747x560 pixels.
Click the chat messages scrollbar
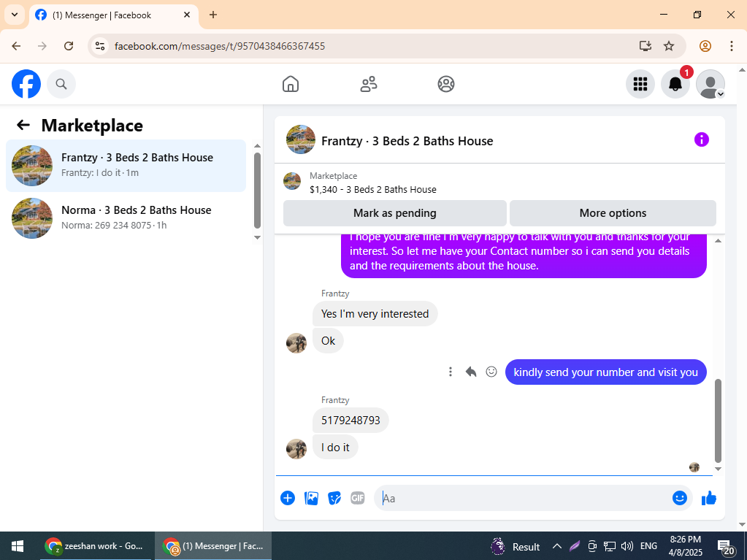(x=718, y=420)
